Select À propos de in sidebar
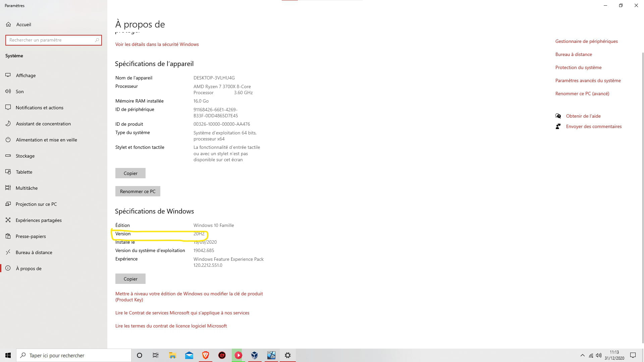644x362 pixels. point(54,268)
